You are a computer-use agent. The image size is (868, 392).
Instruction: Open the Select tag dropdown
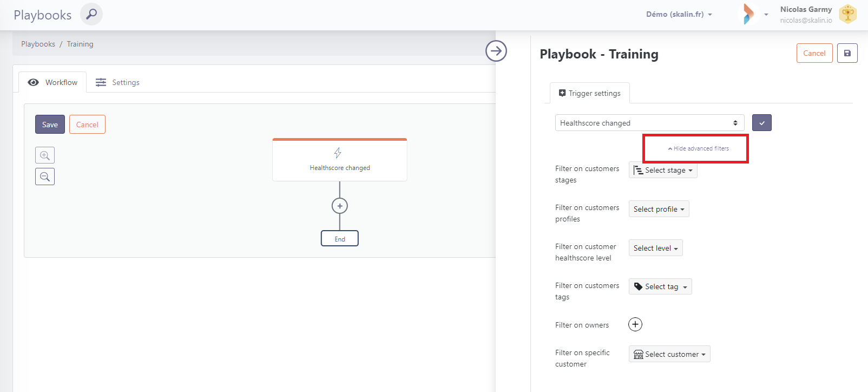click(660, 286)
